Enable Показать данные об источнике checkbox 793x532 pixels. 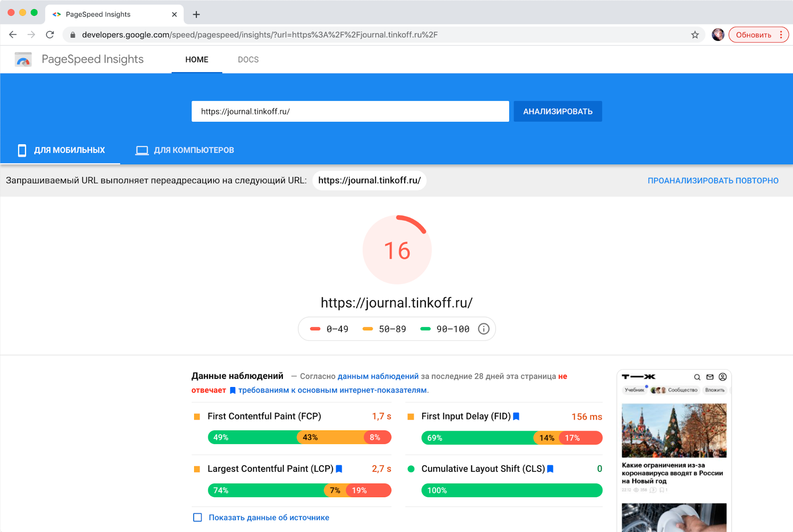197,517
